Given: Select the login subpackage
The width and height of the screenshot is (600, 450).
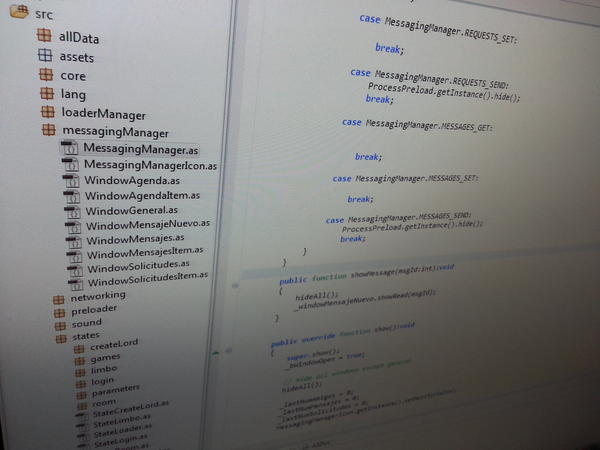Looking at the screenshot, I should pyautogui.click(x=103, y=382).
